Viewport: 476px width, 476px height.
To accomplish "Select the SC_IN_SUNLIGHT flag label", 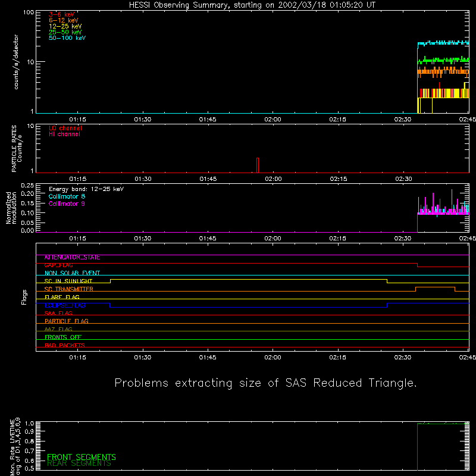I will [68, 281].
